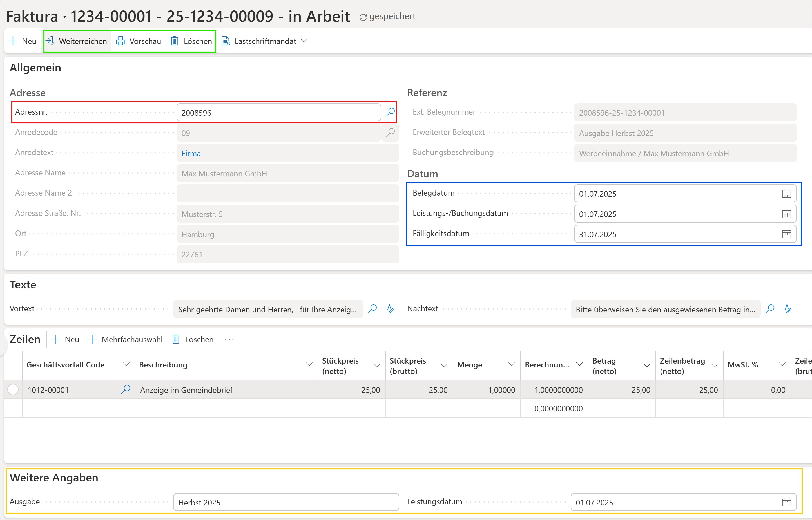Image resolution: width=812 pixels, height=520 pixels.
Task: Click into the Ausgabe input field
Action: click(286, 502)
